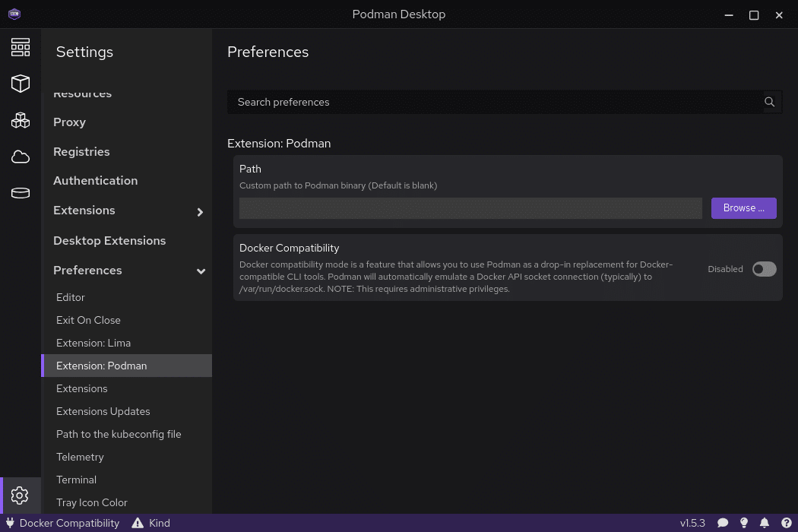This screenshot has width=798, height=532.
Task: Click the Docker Compatibility status bar label
Action: coord(69,523)
